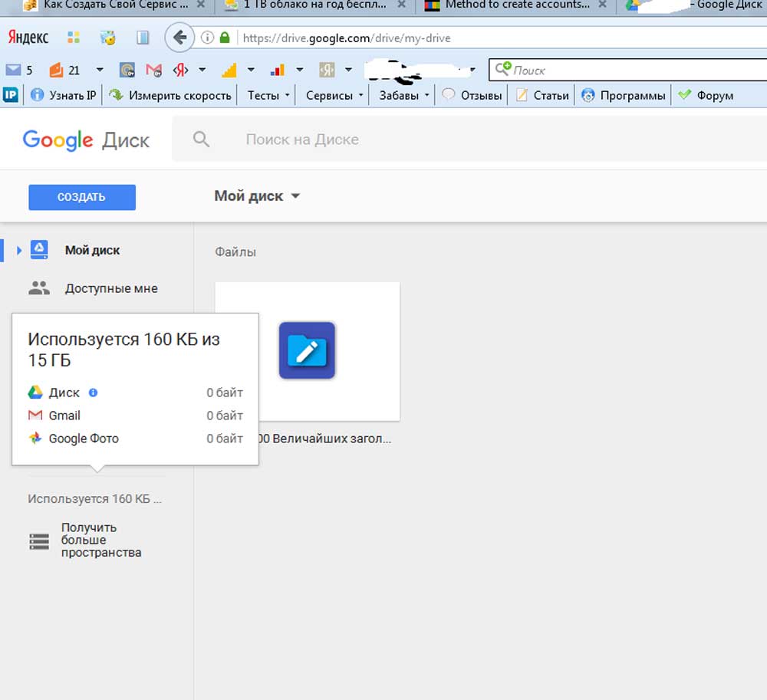Open the Узнать IP link
This screenshot has width=767, height=700.
point(64,95)
